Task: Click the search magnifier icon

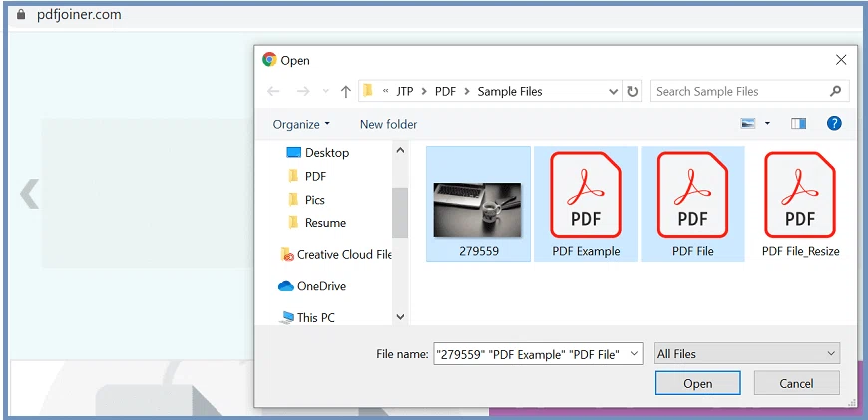Action: click(x=836, y=91)
